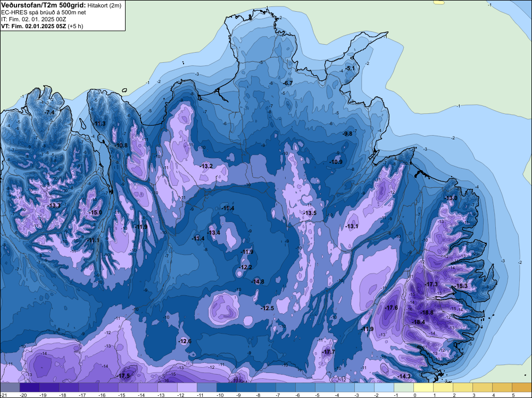Click the -10.8 temperature value

(x=120, y=146)
